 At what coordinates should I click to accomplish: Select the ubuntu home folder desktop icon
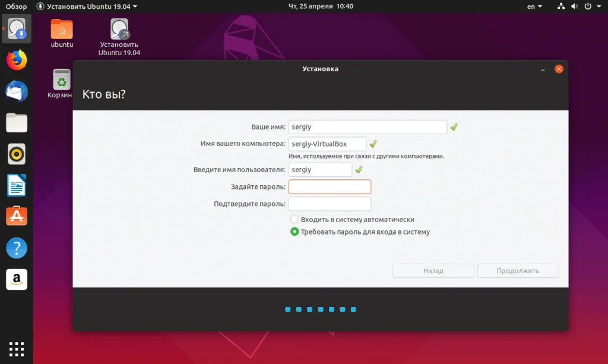click(x=62, y=33)
